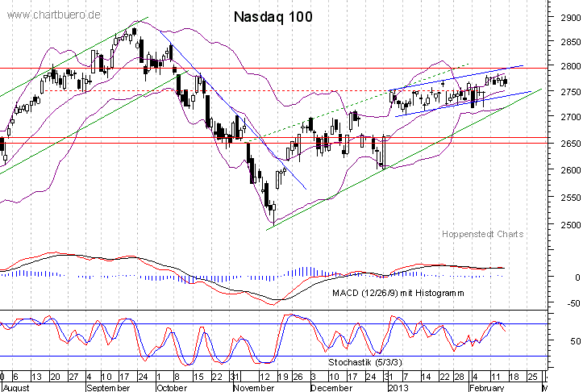Click the 2800 price axis label

[571, 67]
